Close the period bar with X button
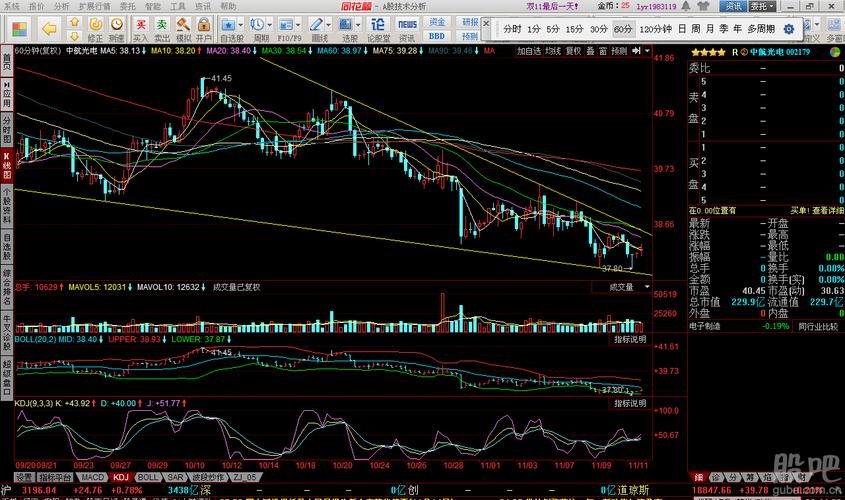 coord(486,24)
